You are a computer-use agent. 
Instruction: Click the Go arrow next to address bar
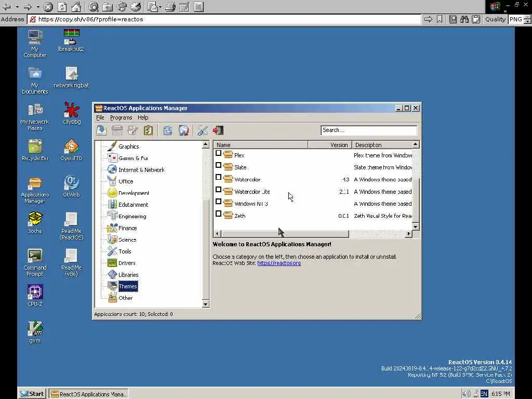428,19
